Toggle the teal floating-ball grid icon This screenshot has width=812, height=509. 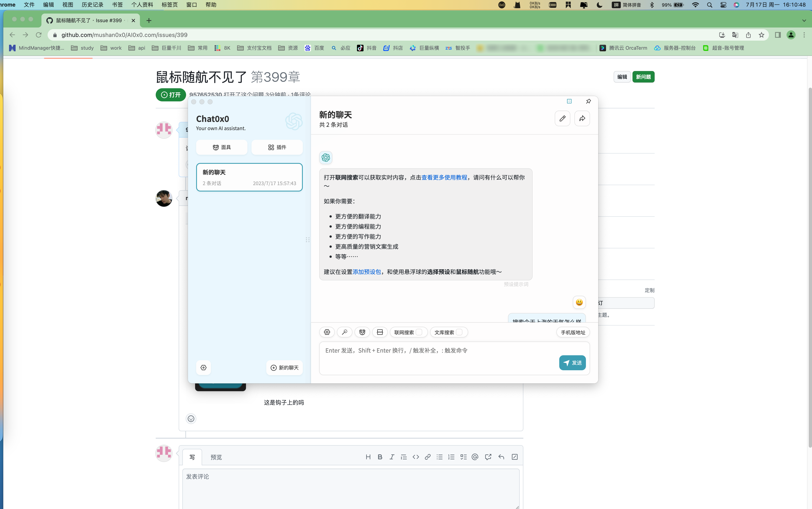(569, 101)
